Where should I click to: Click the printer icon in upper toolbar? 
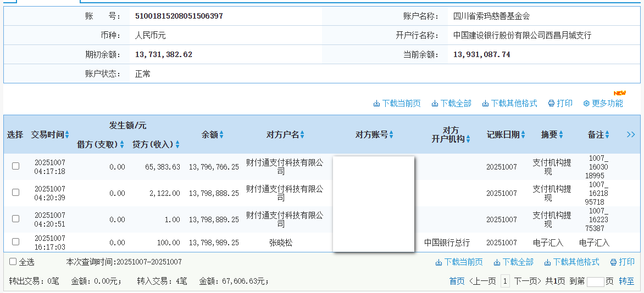click(x=551, y=104)
